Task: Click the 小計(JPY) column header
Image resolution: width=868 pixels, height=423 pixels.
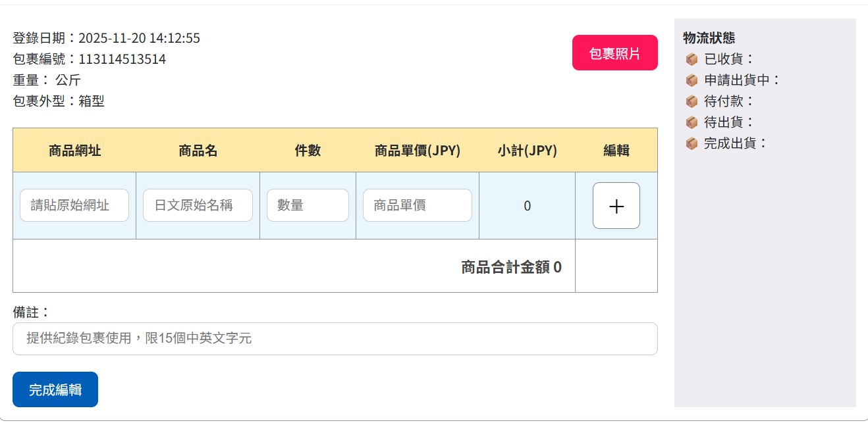Action: pyautogui.click(x=527, y=151)
